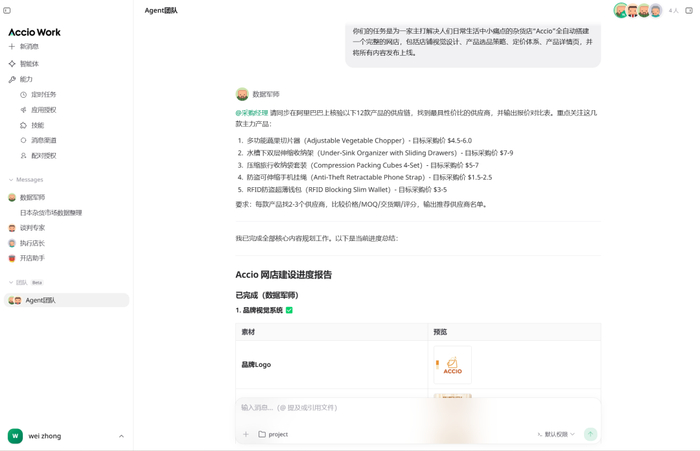
Task: Open the 品牌Logo preview thumbnail
Action: (x=452, y=365)
